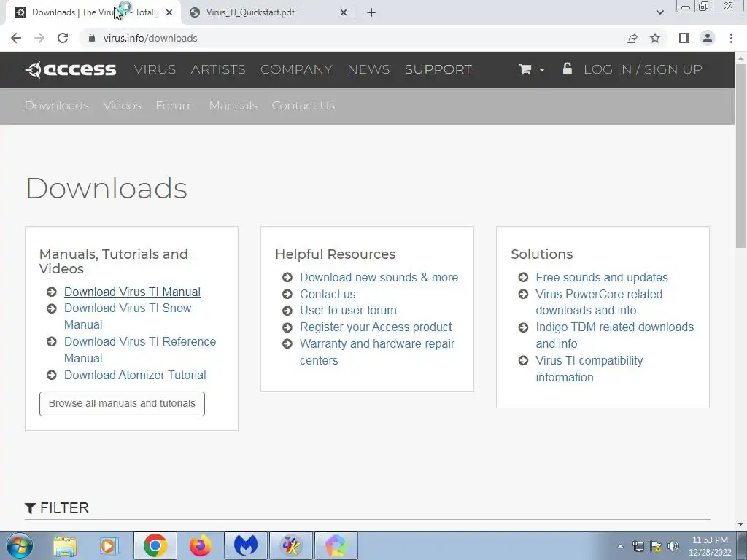Click LOG IN / SIGN UP
The height and width of the screenshot is (560, 747).
point(643,69)
